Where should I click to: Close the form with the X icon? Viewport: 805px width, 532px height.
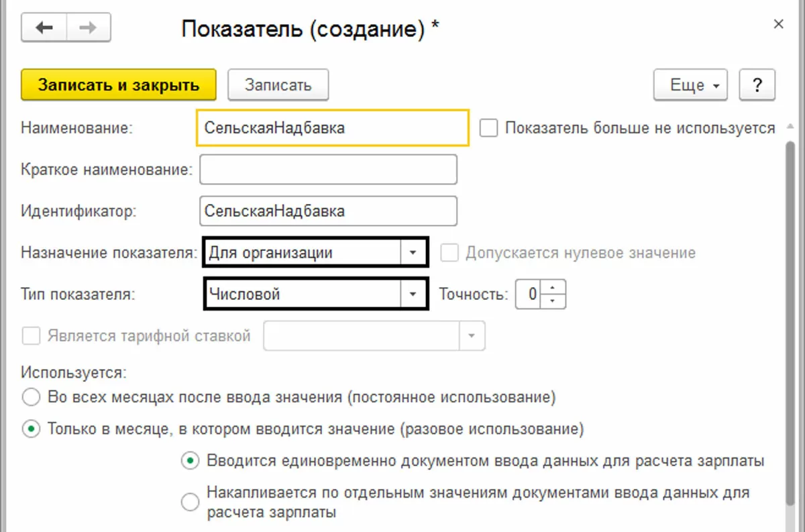tap(778, 25)
